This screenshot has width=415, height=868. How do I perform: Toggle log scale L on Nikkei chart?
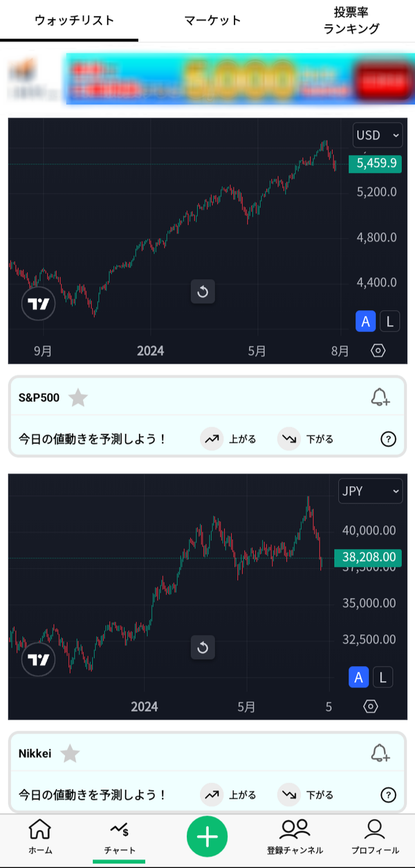(382, 677)
